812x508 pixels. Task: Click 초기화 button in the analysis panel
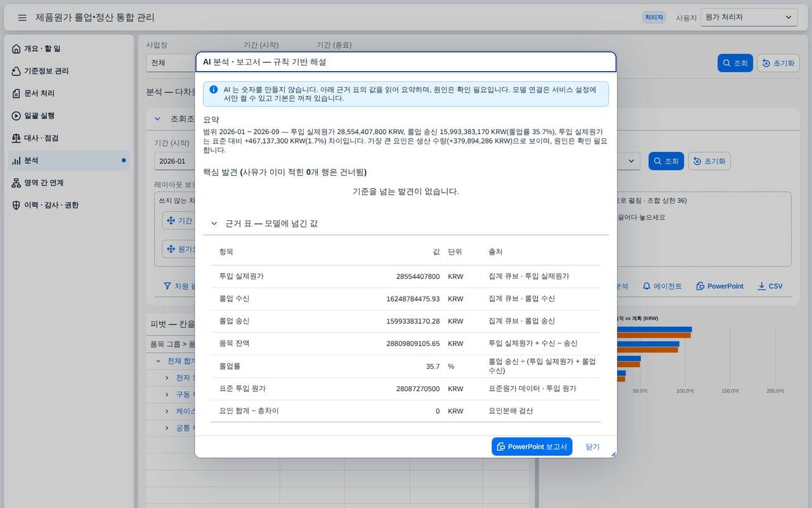(709, 161)
